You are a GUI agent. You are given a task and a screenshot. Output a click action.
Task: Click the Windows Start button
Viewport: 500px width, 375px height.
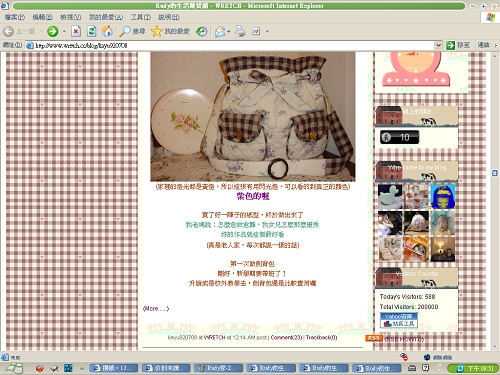13,368
